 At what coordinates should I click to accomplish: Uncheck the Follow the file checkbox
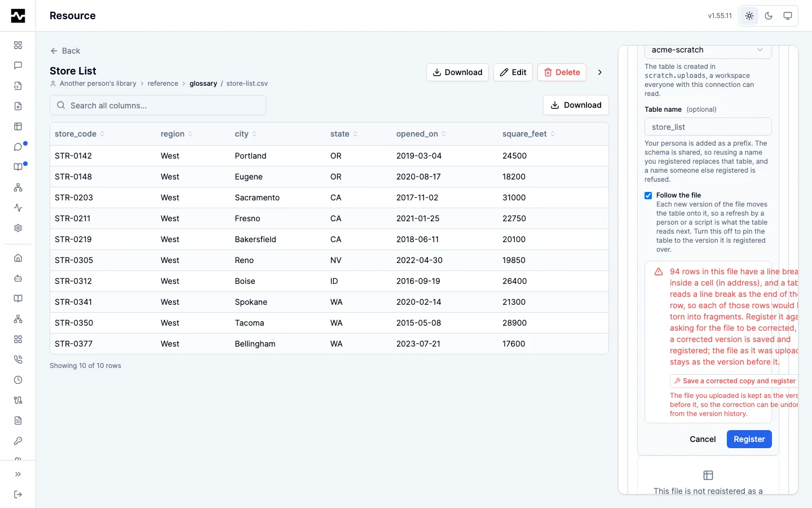[x=648, y=195]
